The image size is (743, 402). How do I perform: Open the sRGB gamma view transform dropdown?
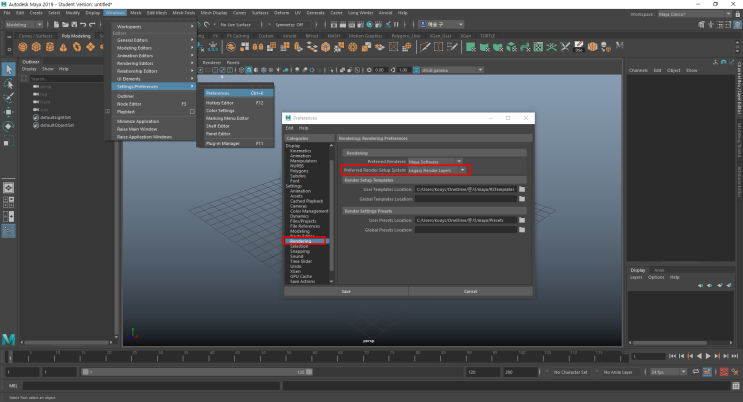(452, 70)
